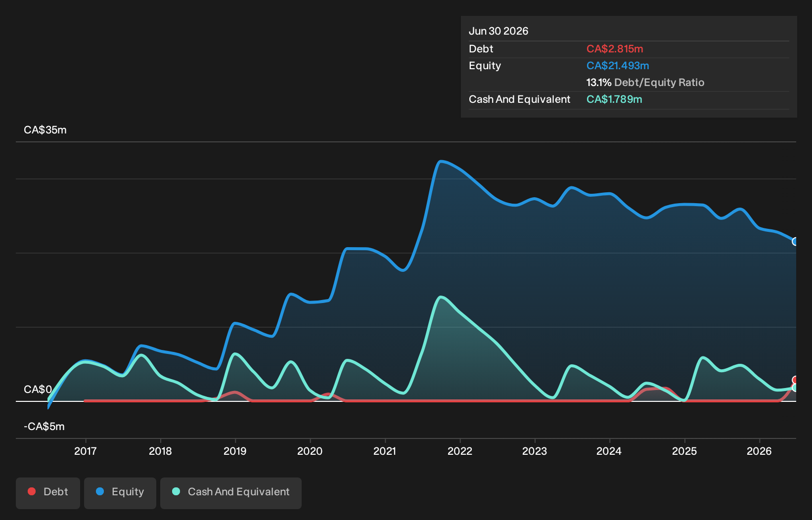Click the -CA$5m y-axis label
This screenshot has width=812, height=520.
(44, 427)
